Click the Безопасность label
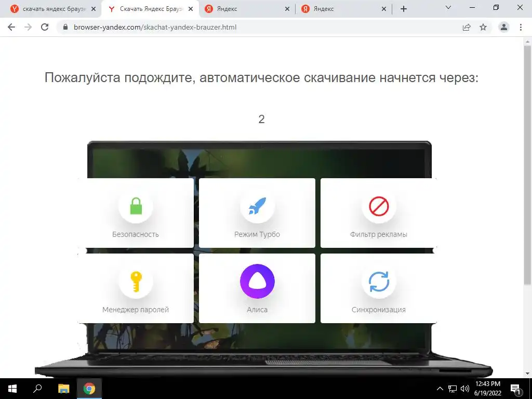 [136, 234]
